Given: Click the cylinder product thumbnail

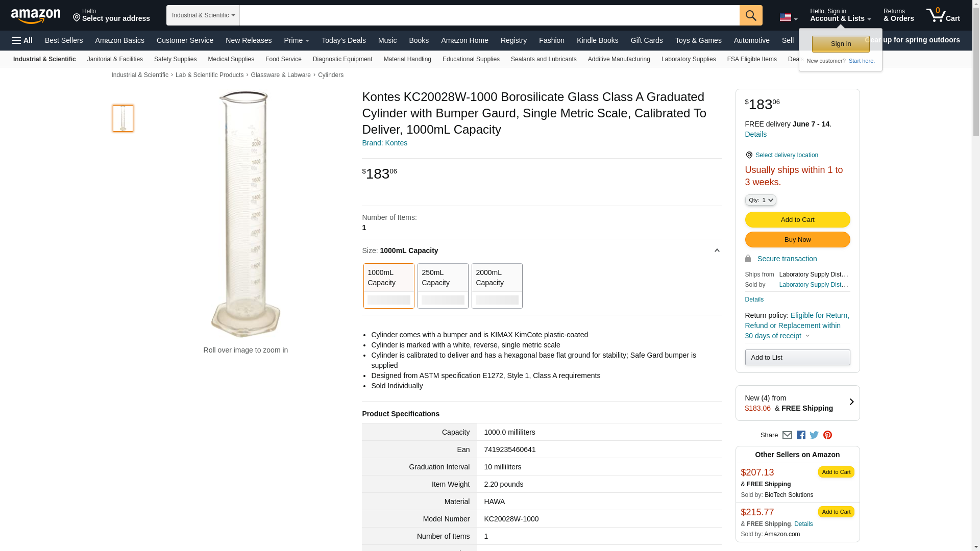Looking at the screenshot, I should click(123, 118).
